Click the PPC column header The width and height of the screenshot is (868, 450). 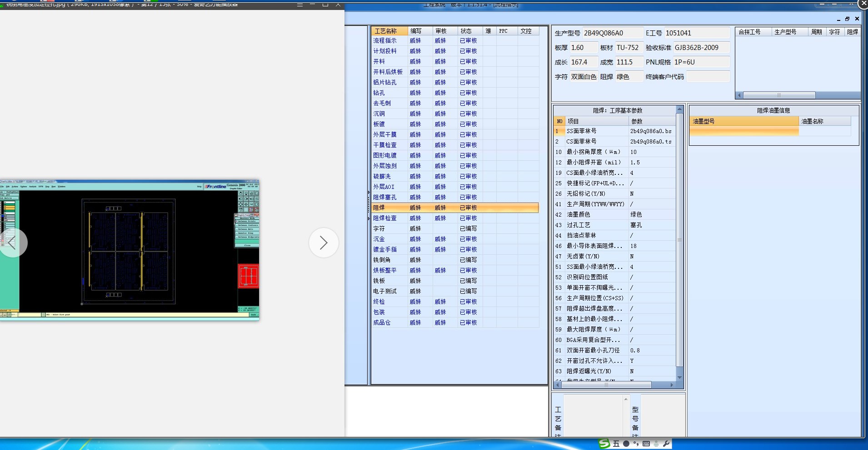pyautogui.click(x=507, y=31)
